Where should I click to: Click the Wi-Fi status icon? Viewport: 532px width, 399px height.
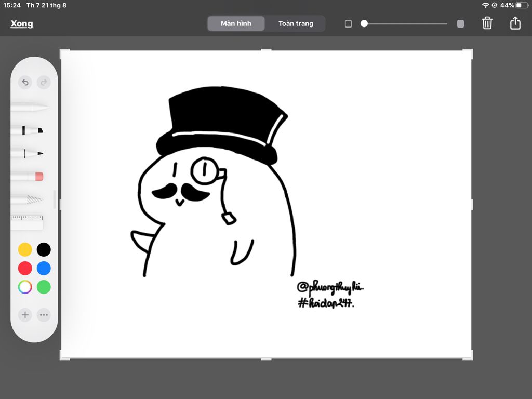pyautogui.click(x=486, y=5)
